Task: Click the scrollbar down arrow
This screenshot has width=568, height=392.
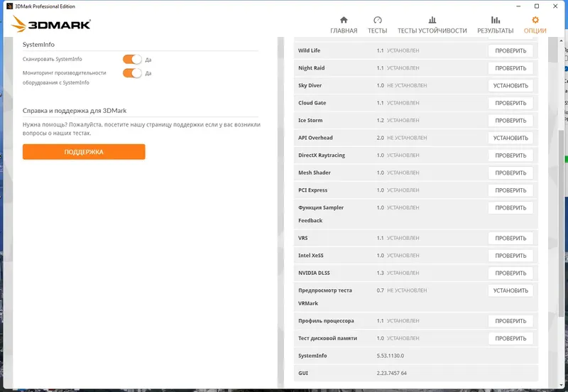Action: 562,386
